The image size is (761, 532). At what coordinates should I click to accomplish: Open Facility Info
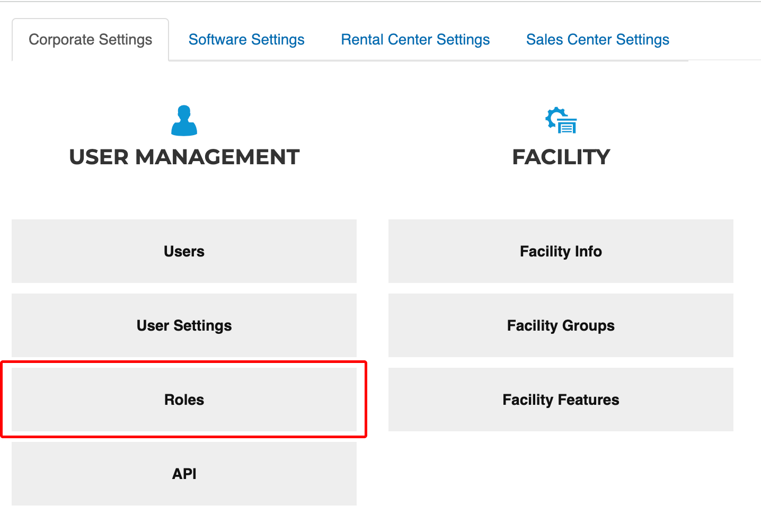561,251
